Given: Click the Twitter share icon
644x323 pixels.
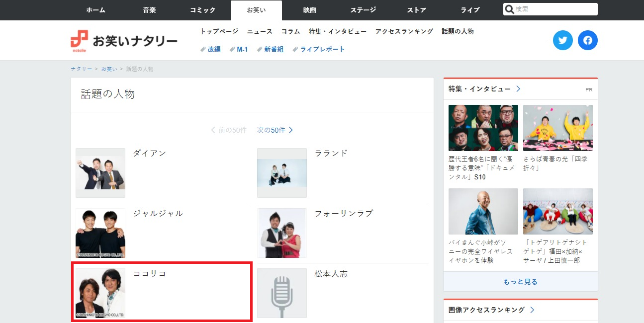Looking at the screenshot, I should pos(562,40).
